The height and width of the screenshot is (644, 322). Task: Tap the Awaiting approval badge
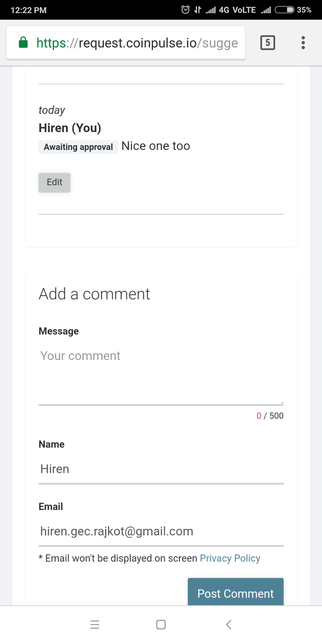coord(78,147)
